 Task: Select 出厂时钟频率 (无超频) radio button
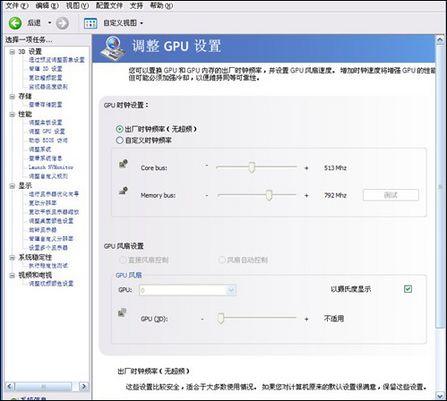(x=119, y=129)
